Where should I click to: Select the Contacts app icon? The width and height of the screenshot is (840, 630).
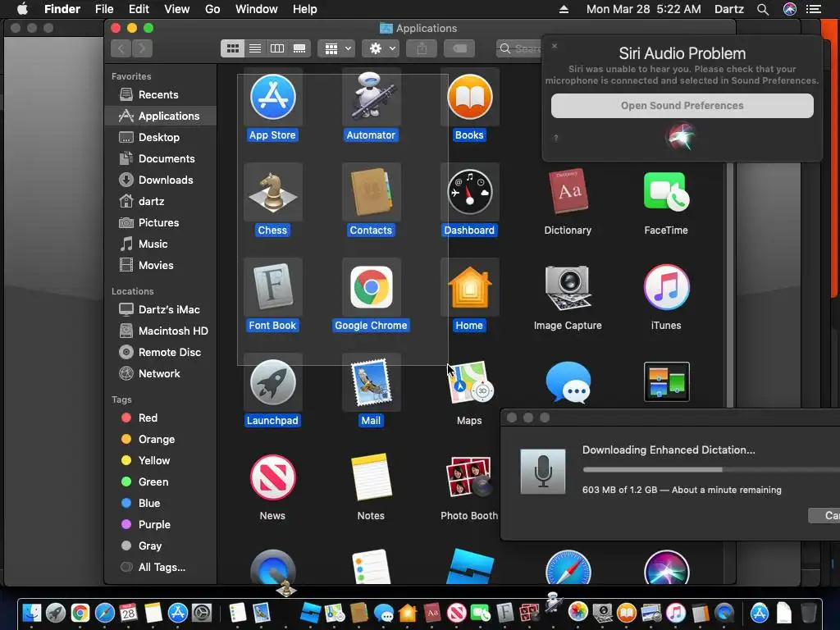tap(371, 192)
